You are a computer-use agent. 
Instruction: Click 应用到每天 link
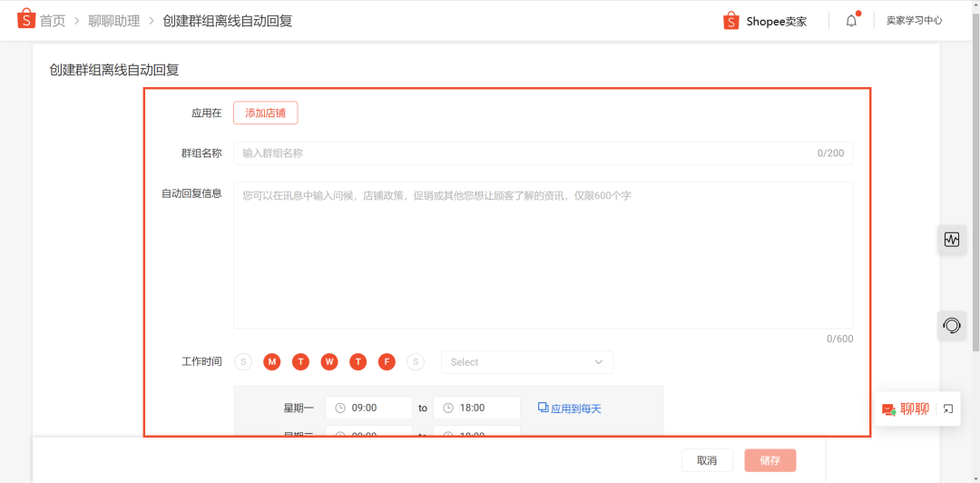(570, 409)
